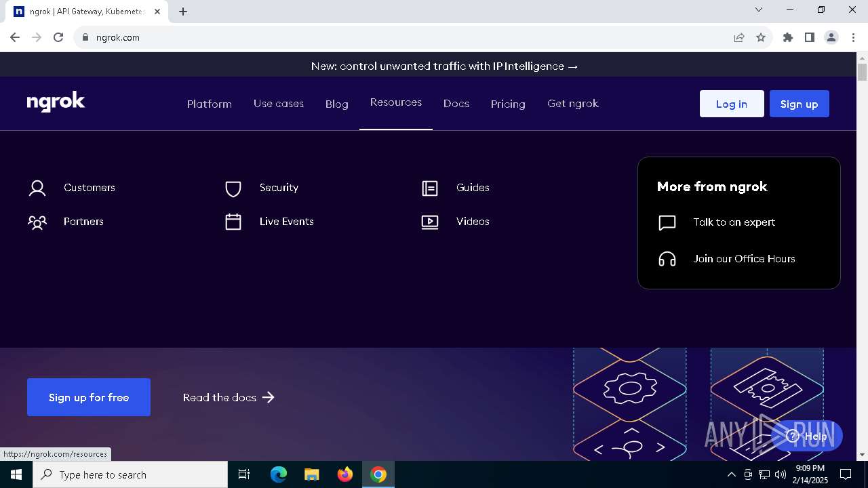The height and width of the screenshot is (488, 868).
Task: Click the Office Hours headphones icon
Action: 667,259
